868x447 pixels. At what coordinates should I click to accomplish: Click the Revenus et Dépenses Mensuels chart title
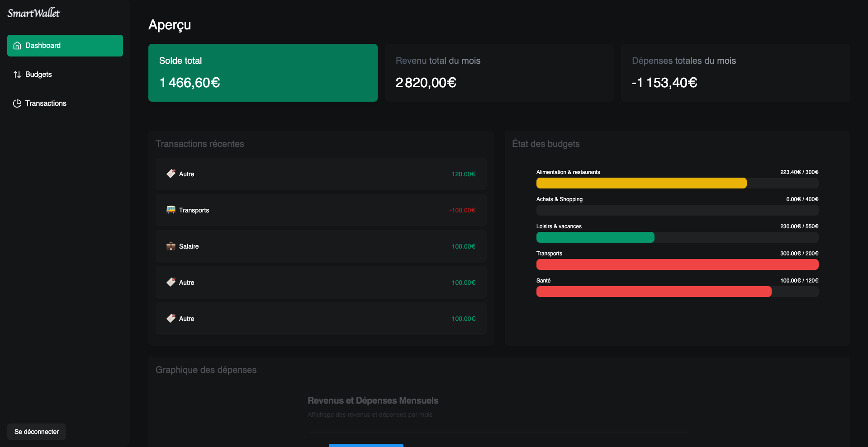373,400
